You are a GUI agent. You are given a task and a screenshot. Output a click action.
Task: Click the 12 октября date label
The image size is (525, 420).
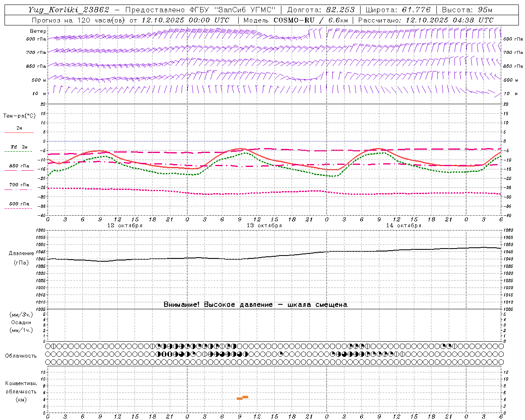[x=125, y=226]
